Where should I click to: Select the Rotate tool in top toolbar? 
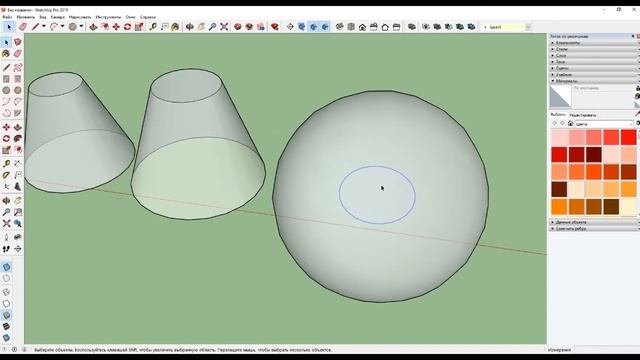pos(127,27)
